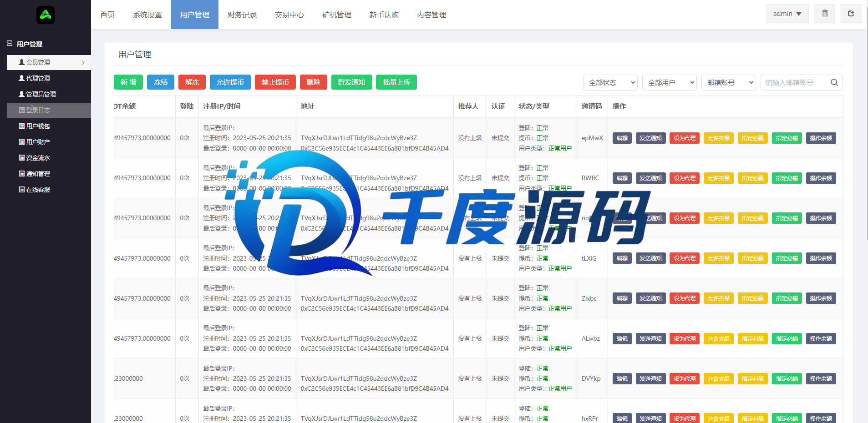Viewport: 868px width, 423px height.
Task: Click 操作余额 in the epMwX row
Action: point(821,138)
